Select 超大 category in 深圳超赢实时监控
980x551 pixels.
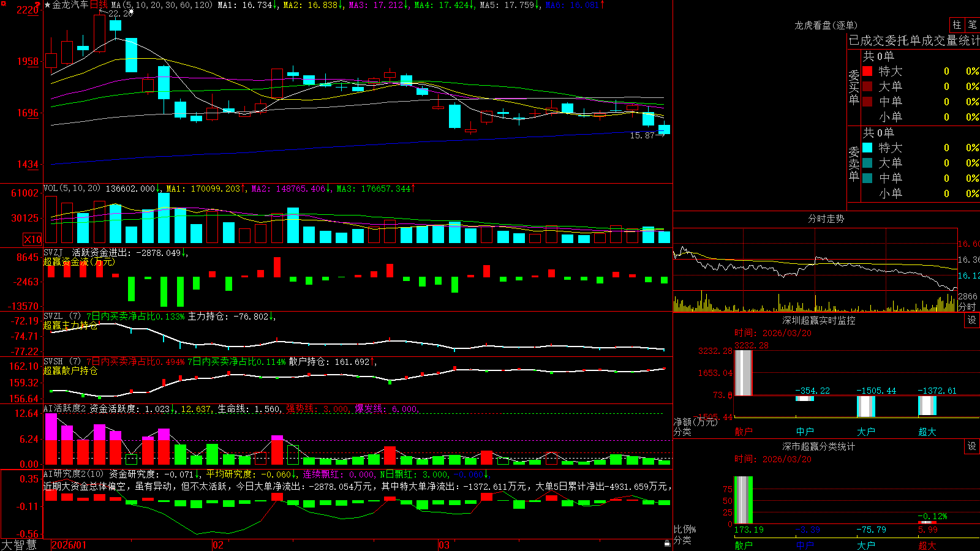[927, 432]
